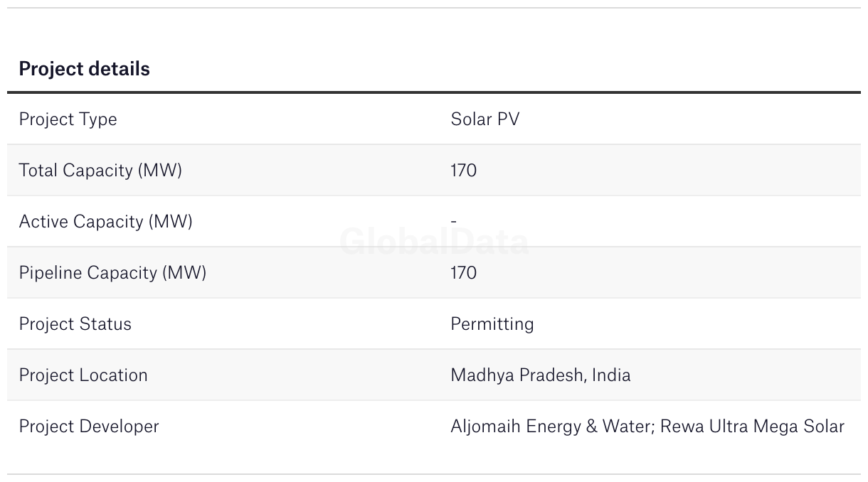Select the Project Developer label
Image resolution: width=868 pixels, height=482 pixels.
(x=89, y=427)
